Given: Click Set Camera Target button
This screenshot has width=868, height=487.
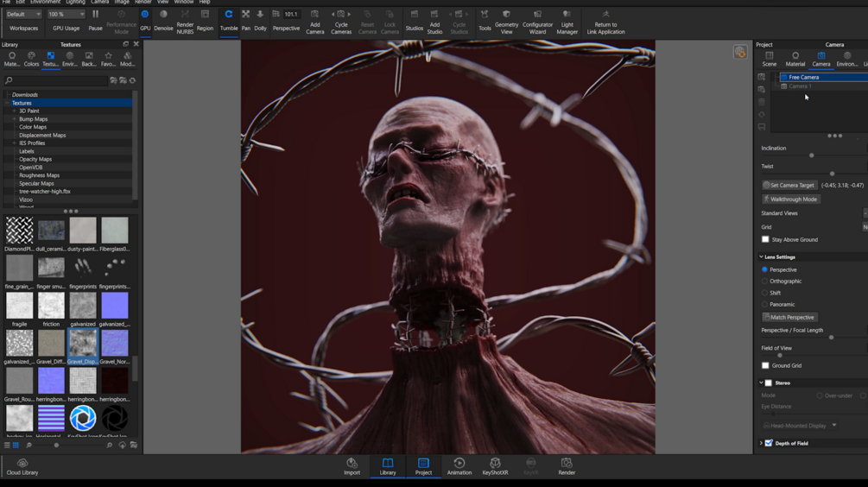Looking at the screenshot, I should tap(789, 185).
